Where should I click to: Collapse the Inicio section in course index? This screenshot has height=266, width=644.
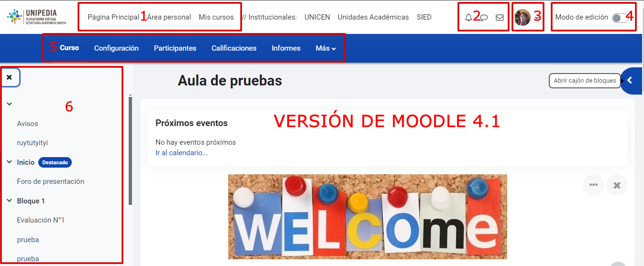(9, 162)
